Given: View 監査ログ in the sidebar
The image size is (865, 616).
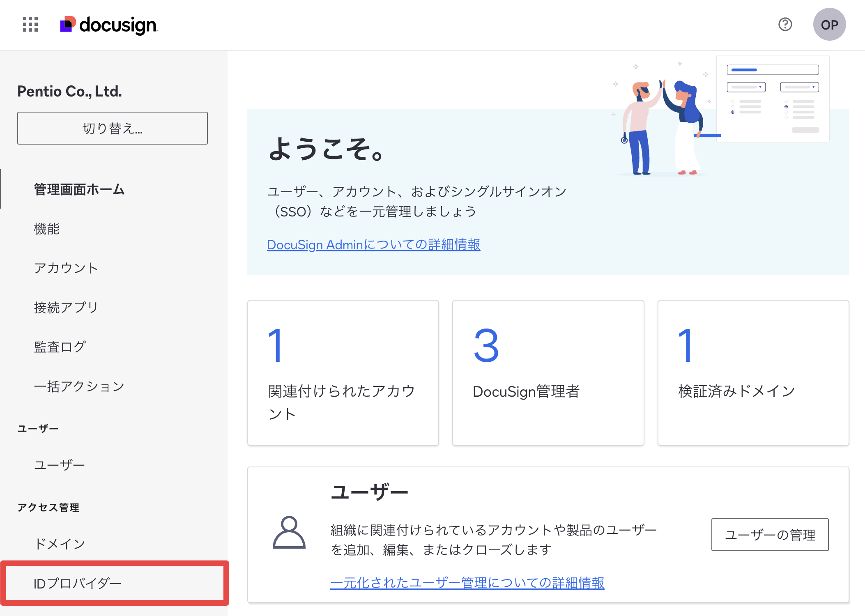Looking at the screenshot, I should point(60,347).
